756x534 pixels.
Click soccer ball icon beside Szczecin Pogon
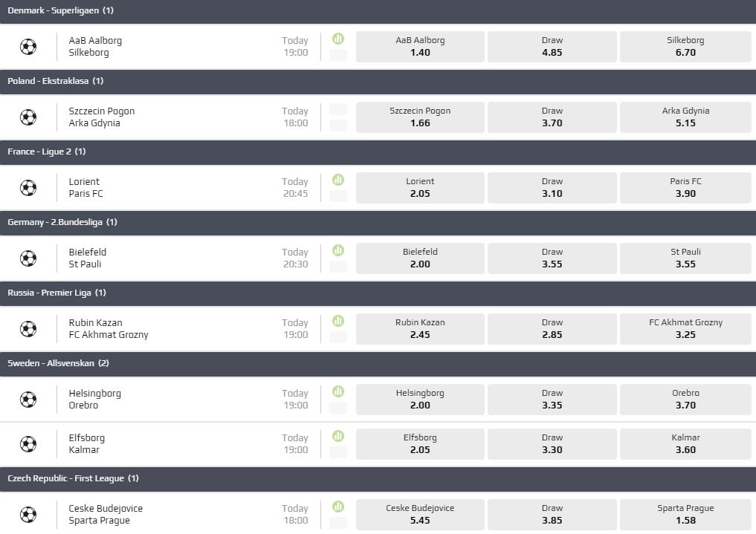(x=28, y=117)
